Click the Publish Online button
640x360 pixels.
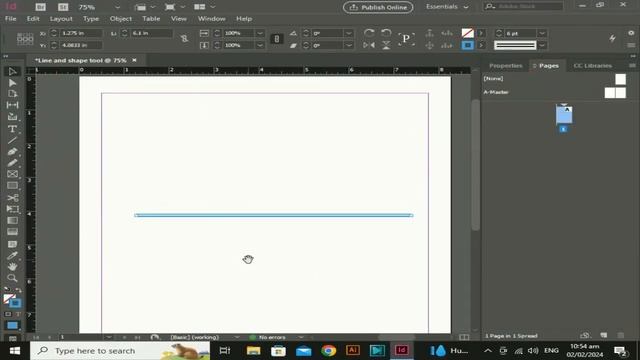(378, 7)
